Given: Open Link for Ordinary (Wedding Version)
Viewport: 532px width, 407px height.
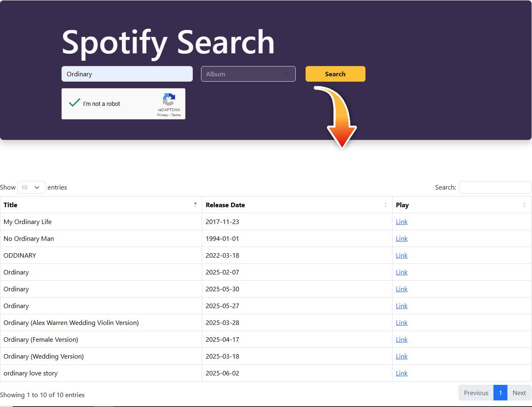Looking at the screenshot, I should click(402, 356).
